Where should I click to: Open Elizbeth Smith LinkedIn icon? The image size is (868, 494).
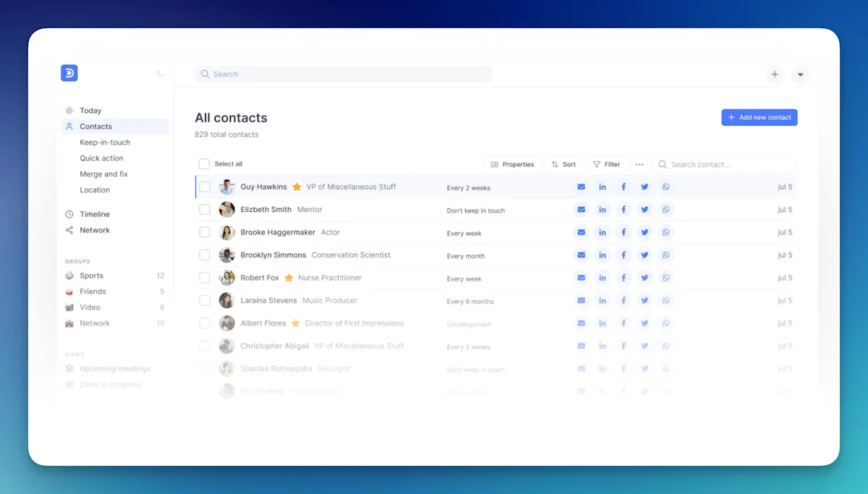pos(603,210)
